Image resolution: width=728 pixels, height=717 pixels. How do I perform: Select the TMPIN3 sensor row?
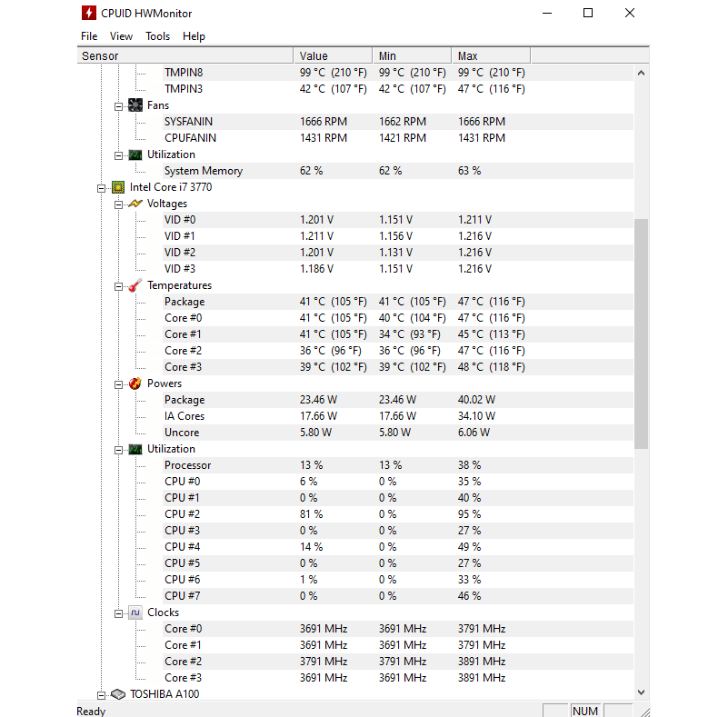(x=398, y=89)
